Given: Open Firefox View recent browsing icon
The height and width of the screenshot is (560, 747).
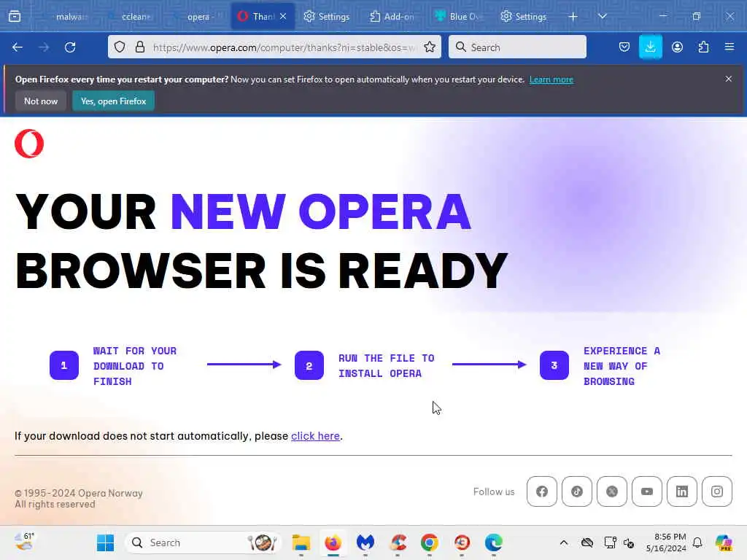Looking at the screenshot, I should pos(15,17).
